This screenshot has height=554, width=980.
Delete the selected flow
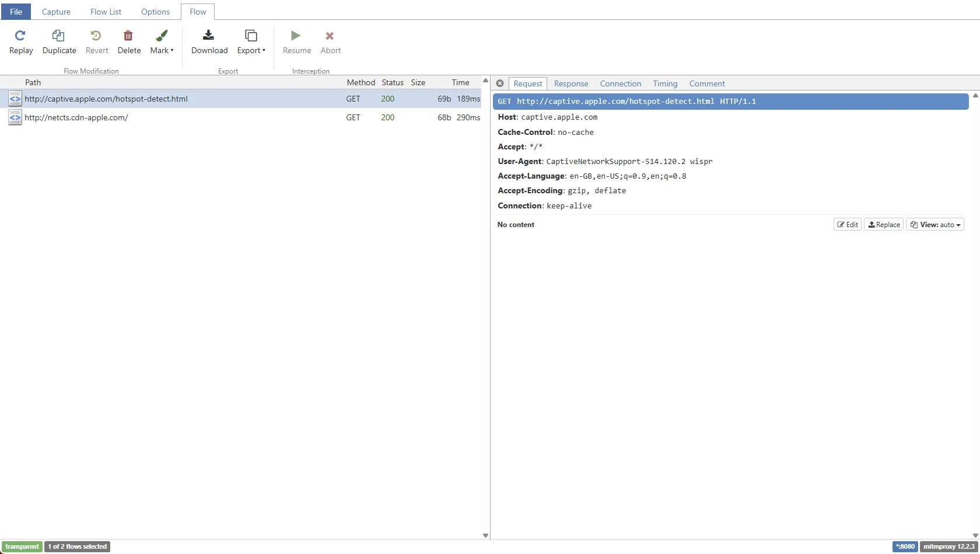[129, 43]
